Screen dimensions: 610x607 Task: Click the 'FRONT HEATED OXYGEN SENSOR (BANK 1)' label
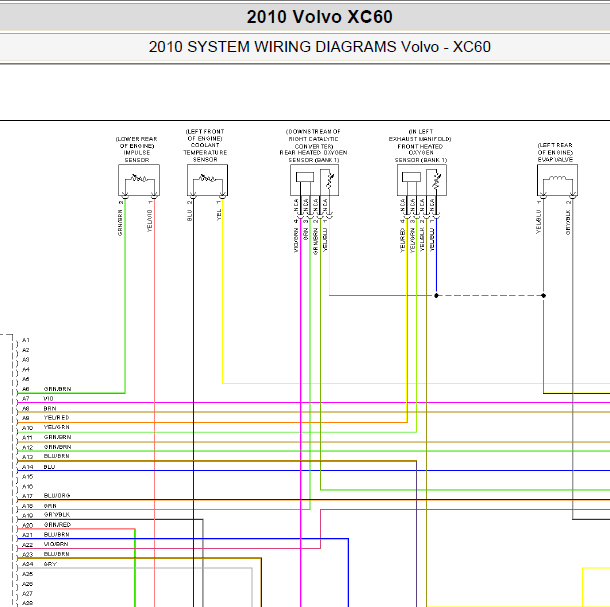pyautogui.click(x=421, y=153)
